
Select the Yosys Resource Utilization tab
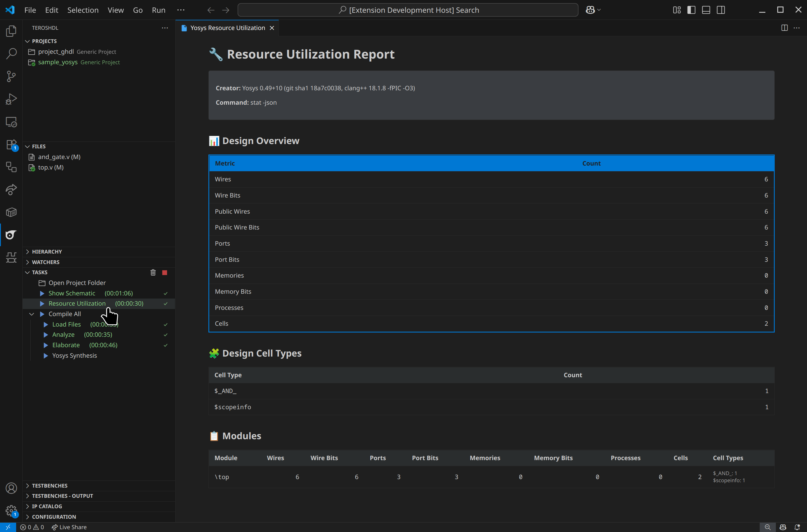pyautogui.click(x=227, y=28)
